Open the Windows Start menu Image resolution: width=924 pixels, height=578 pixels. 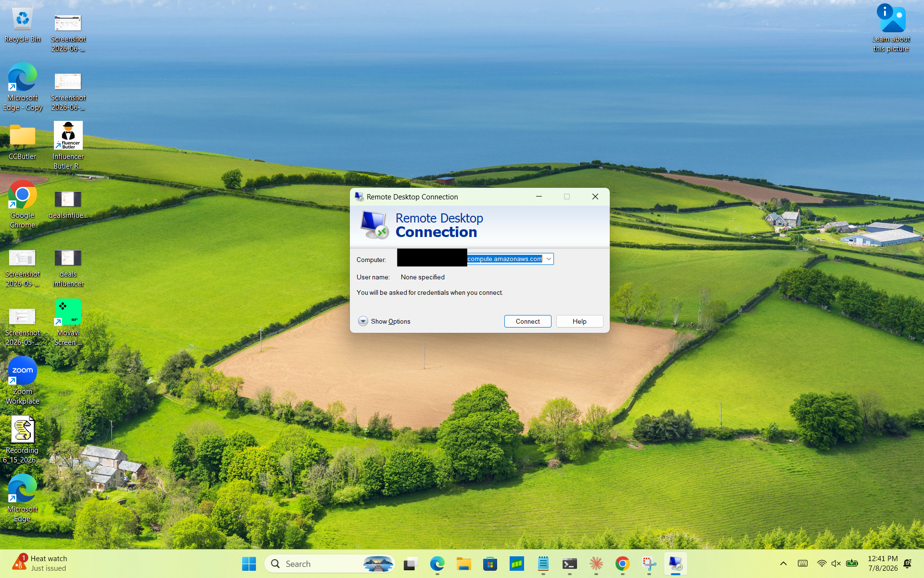[249, 564]
